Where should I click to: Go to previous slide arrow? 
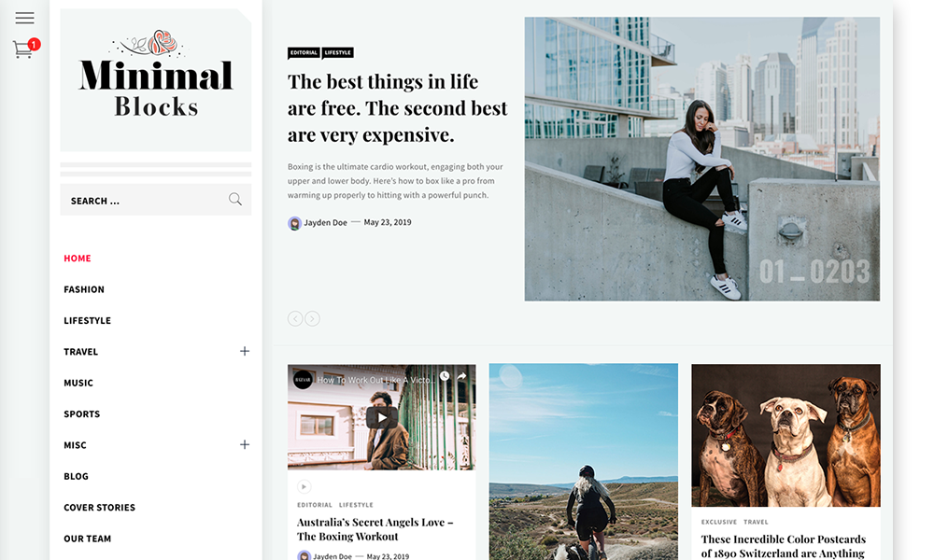(x=295, y=319)
